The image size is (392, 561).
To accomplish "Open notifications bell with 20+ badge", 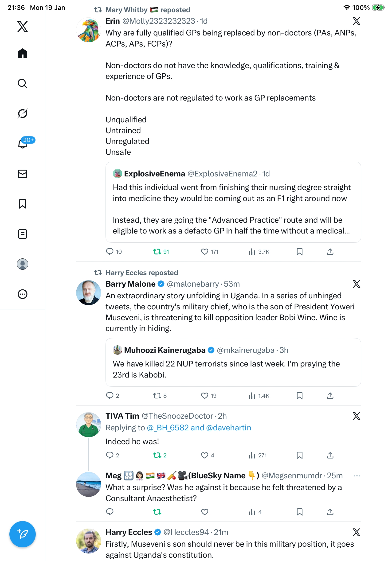I will [23, 144].
